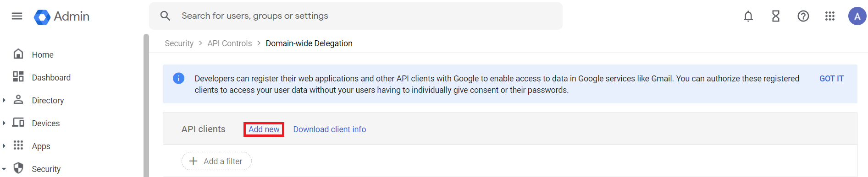Collapse the Security menu arrow
The width and height of the screenshot is (868, 177).
point(4,169)
